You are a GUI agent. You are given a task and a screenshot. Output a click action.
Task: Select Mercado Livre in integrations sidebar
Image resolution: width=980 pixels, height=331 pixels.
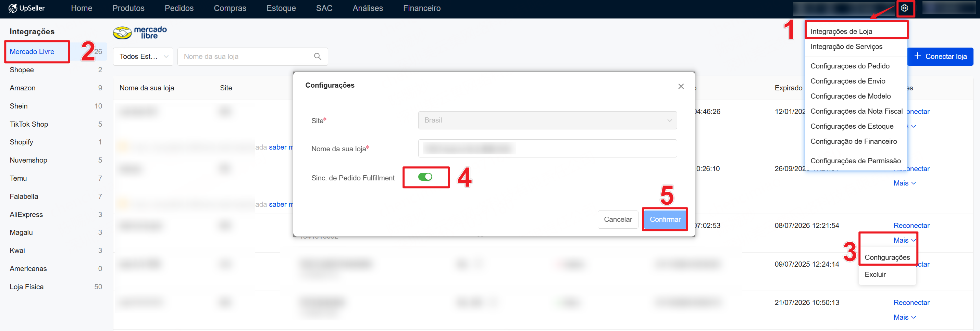pos(32,52)
